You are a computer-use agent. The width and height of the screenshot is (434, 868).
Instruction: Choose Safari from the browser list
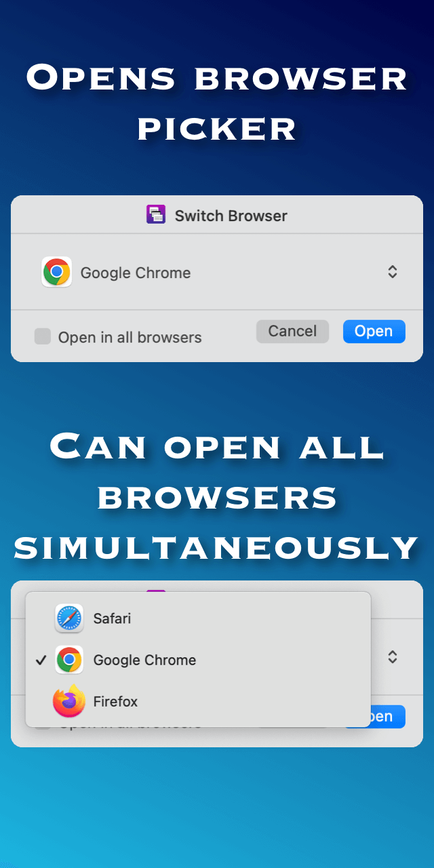tap(198, 618)
